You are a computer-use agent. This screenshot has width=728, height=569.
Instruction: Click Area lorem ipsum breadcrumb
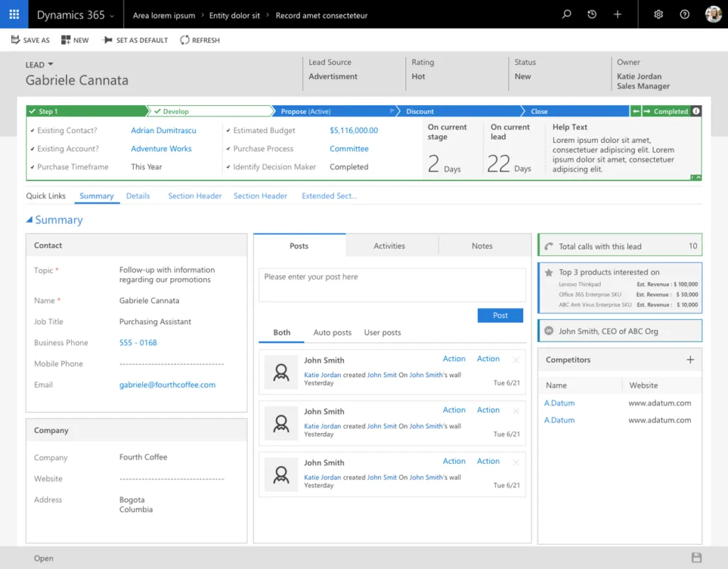click(x=164, y=16)
